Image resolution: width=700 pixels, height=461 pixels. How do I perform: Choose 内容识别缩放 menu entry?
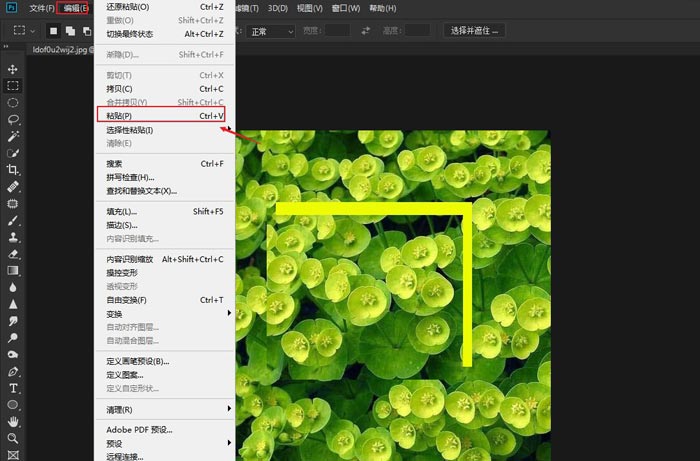[165, 259]
